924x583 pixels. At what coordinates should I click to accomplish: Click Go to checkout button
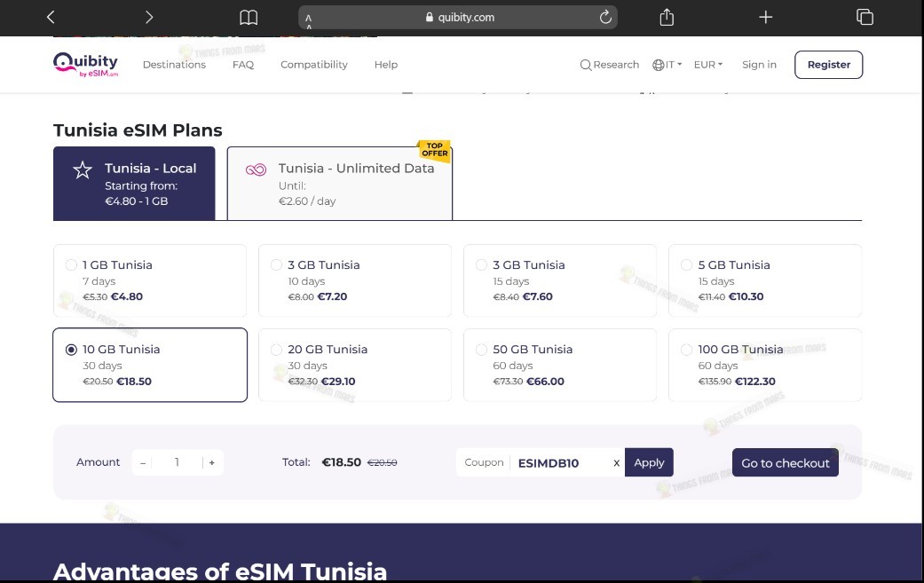(x=785, y=463)
